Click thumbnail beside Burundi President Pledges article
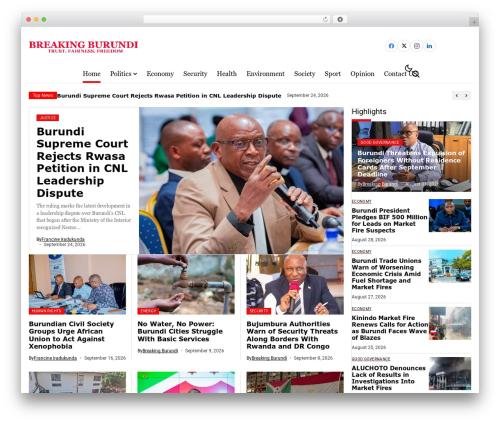Viewport: 500px width, 423px height. [x=450, y=215]
